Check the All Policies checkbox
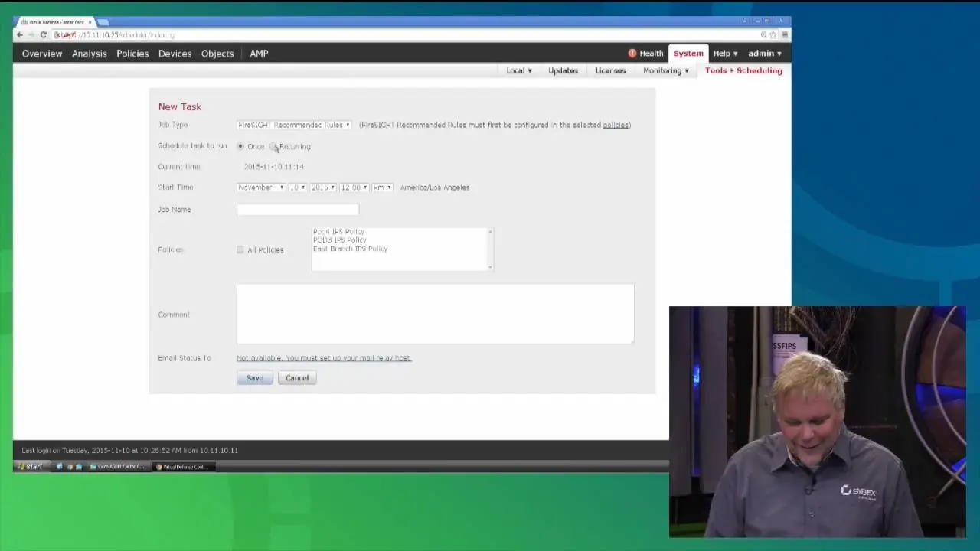The image size is (980, 551). 240,249
